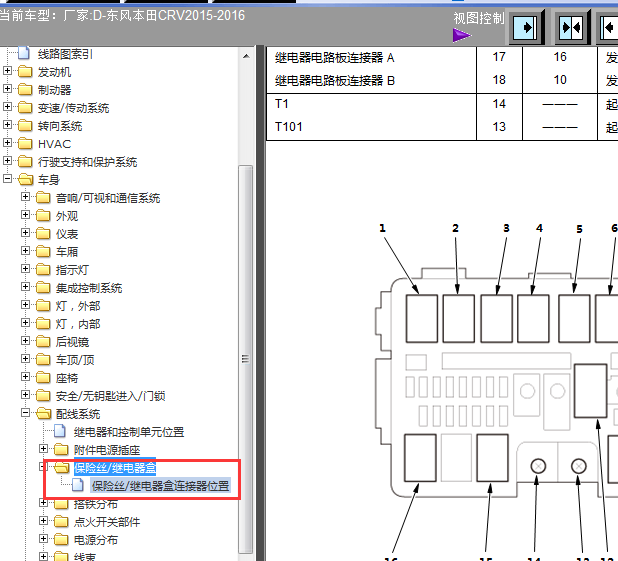The image size is (618, 561).
Task: Expand the 变速/传动系统 tree node
Action: point(7,106)
